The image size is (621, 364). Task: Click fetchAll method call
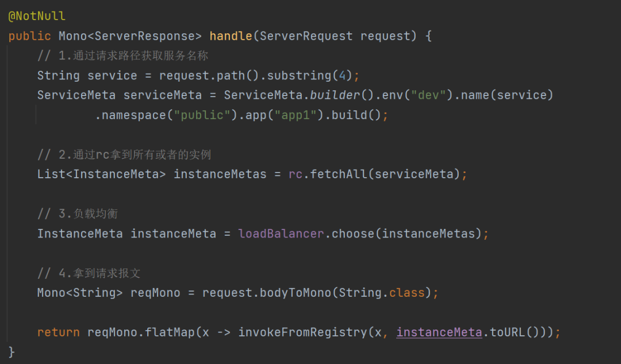coord(339,174)
